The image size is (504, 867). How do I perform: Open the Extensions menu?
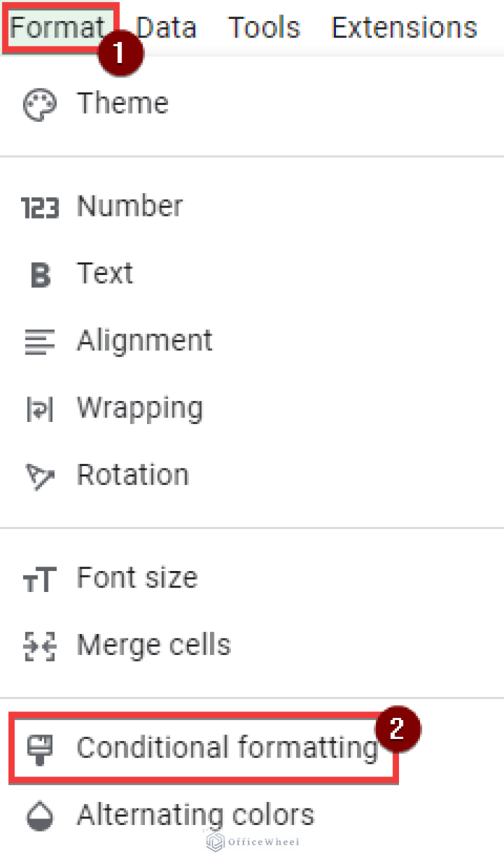404,27
